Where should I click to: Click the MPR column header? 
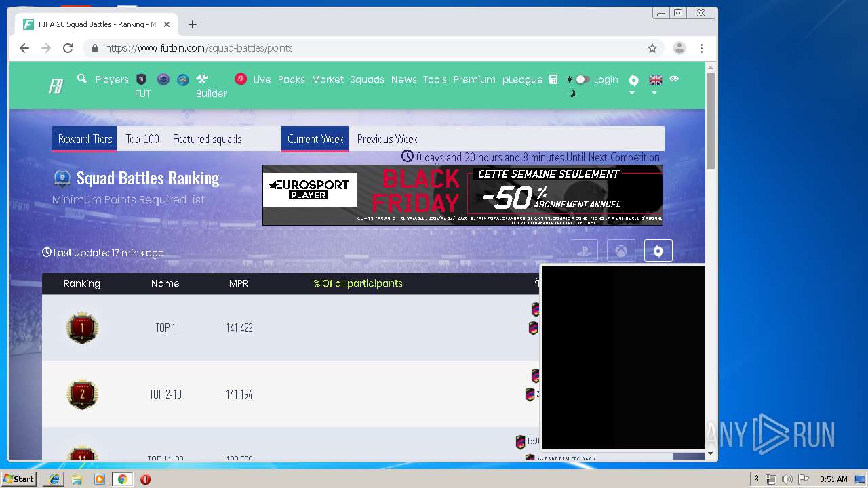click(x=239, y=283)
